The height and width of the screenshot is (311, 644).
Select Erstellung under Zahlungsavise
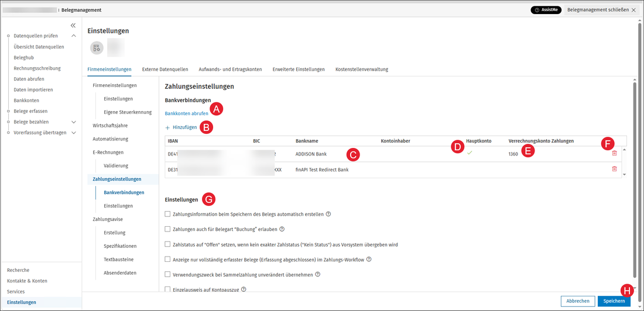[115, 233]
